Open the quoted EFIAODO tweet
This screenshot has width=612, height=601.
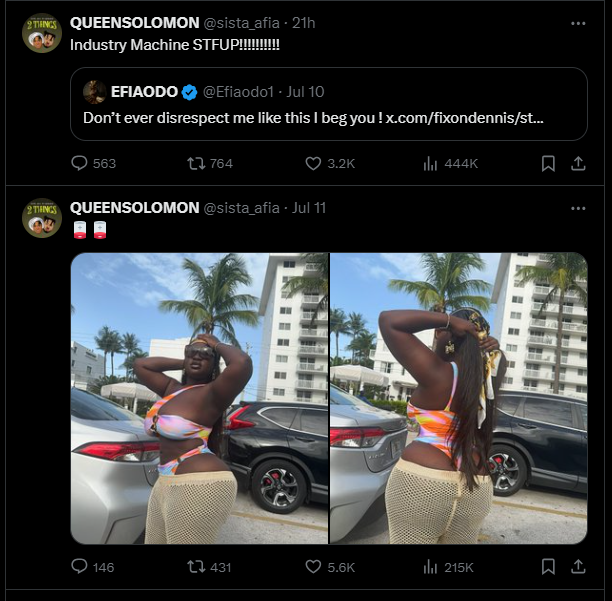pyautogui.click(x=330, y=93)
